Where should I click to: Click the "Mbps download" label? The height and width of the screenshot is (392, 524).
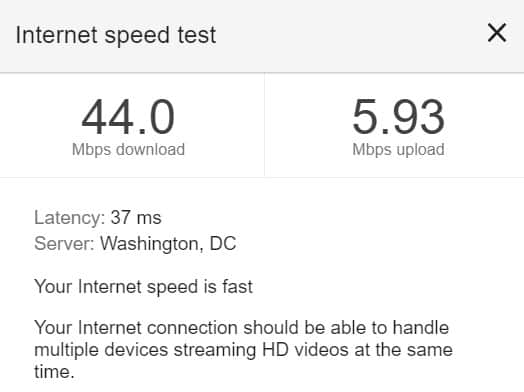coord(128,149)
